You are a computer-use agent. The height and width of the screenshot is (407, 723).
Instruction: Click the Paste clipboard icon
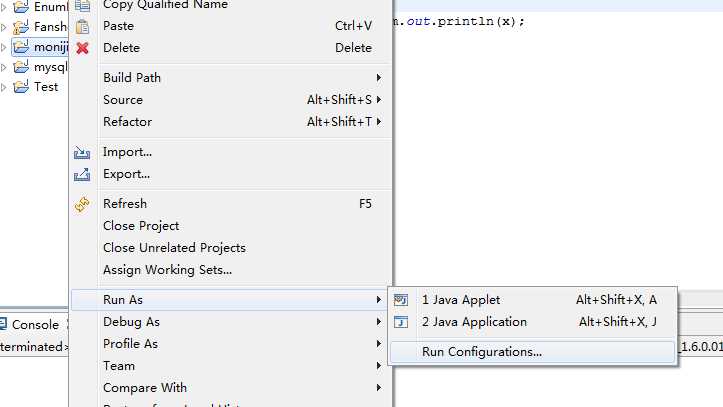pos(83,27)
